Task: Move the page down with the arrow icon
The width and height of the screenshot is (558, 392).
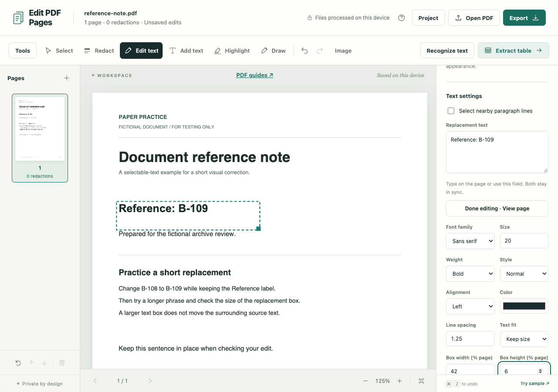Action: 44,363
